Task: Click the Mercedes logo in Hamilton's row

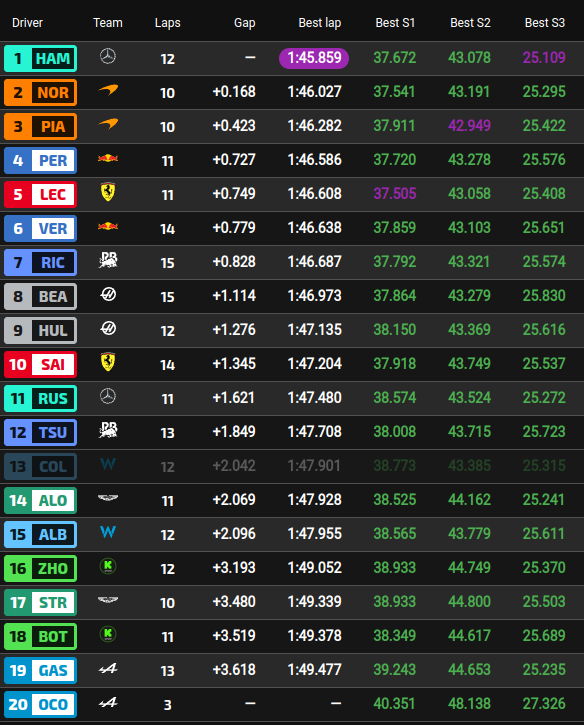Action: pos(108,57)
